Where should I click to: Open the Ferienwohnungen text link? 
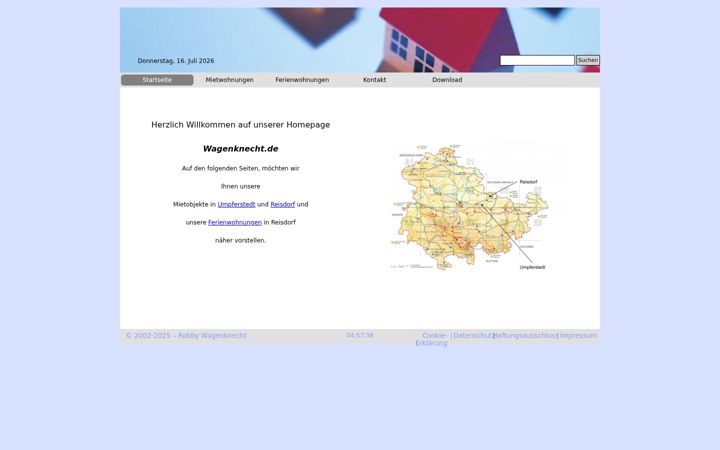click(x=235, y=222)
